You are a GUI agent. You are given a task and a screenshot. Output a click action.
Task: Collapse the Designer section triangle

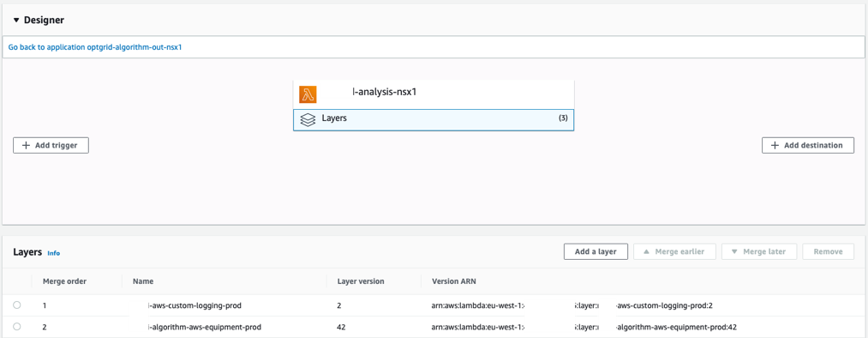(17, 20)
